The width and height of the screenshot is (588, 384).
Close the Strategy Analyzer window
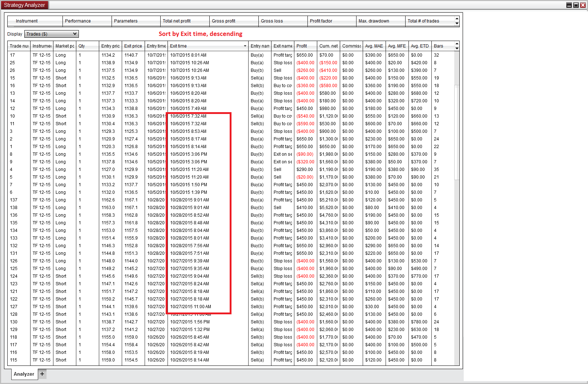(x=583, y=5)
